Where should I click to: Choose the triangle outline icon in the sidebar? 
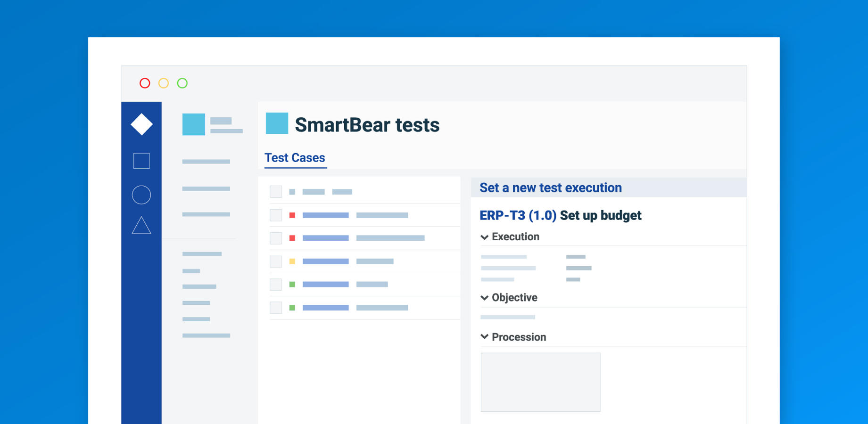(x=141, y=225)
